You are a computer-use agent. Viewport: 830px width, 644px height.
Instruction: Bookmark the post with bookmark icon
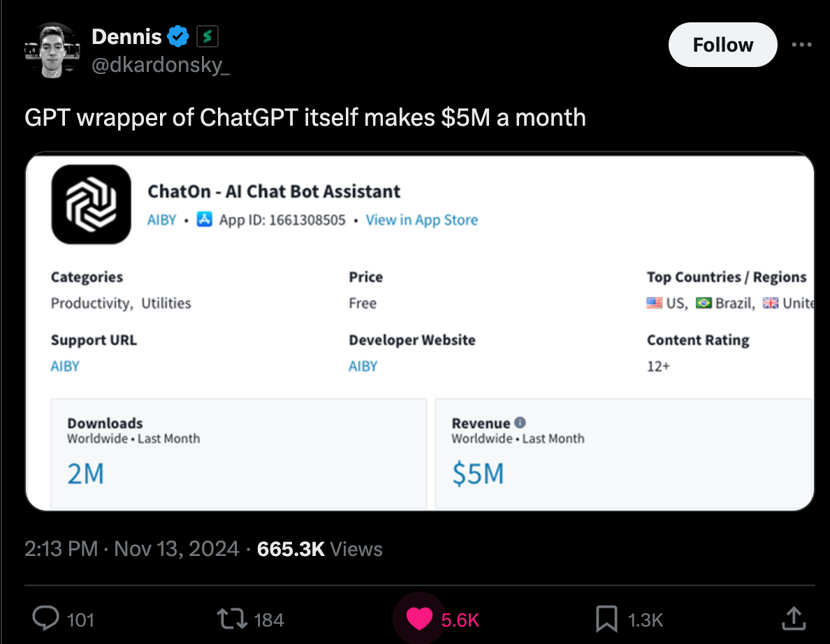(x=606, y=619)
